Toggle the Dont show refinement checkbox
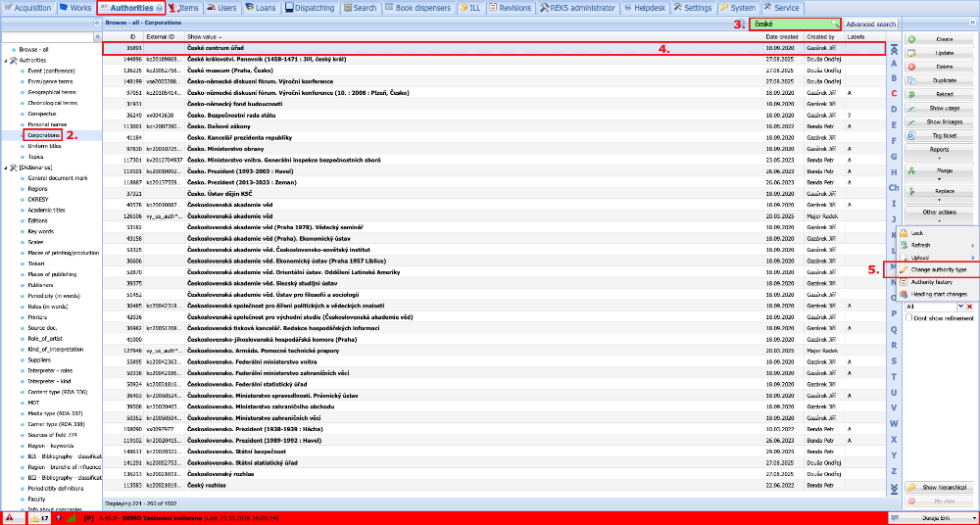 click(909, 318)
